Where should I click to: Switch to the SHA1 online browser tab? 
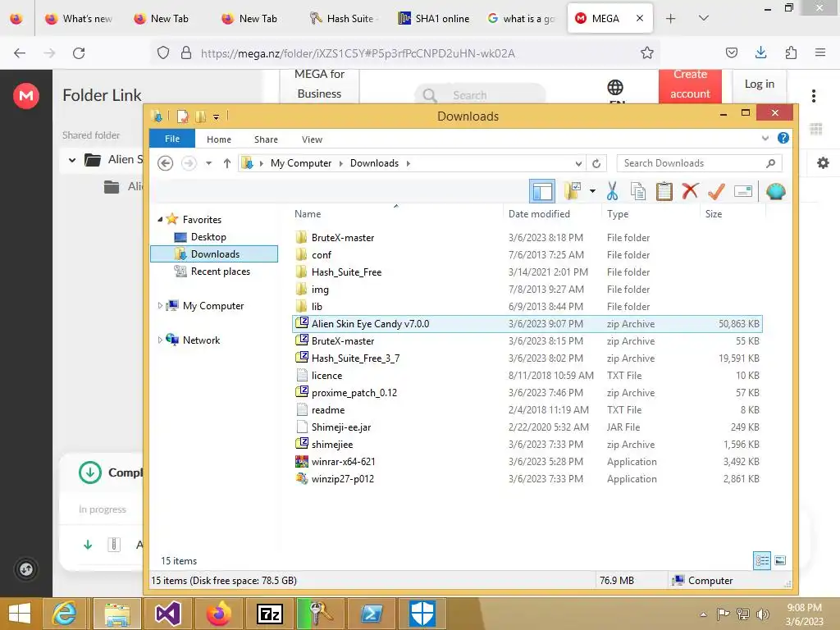[435, 19]
